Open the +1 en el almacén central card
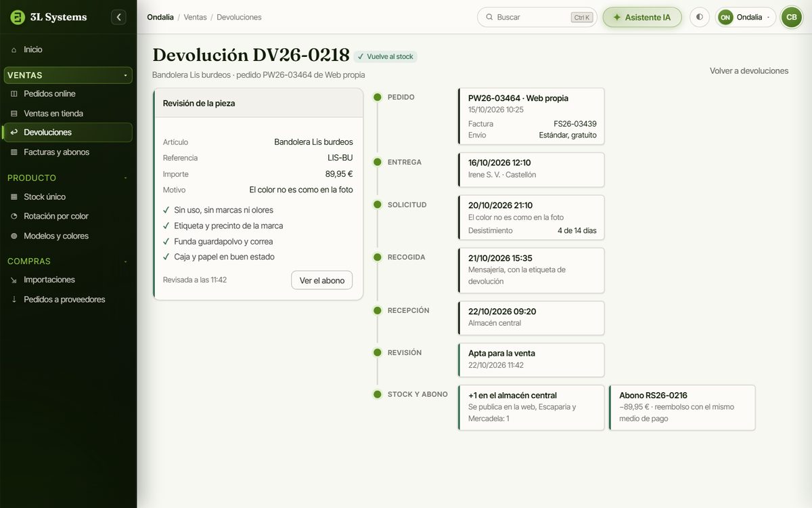This screenshot has width=812, height=508. point(531,408)
